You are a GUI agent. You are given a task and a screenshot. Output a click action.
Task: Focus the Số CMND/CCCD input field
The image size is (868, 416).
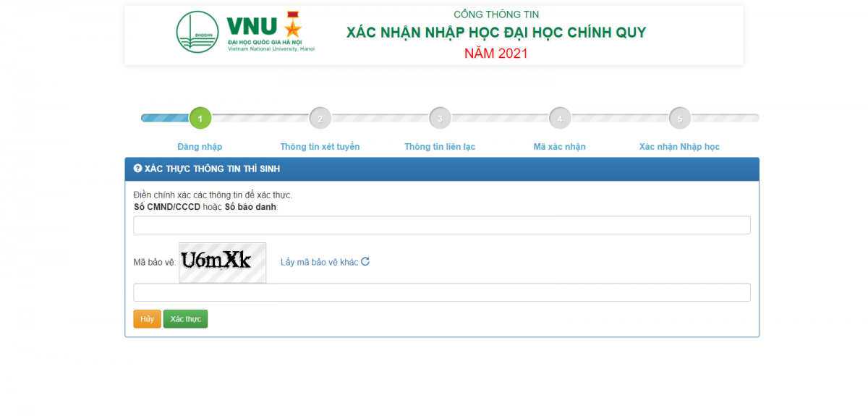pos(441,225)
